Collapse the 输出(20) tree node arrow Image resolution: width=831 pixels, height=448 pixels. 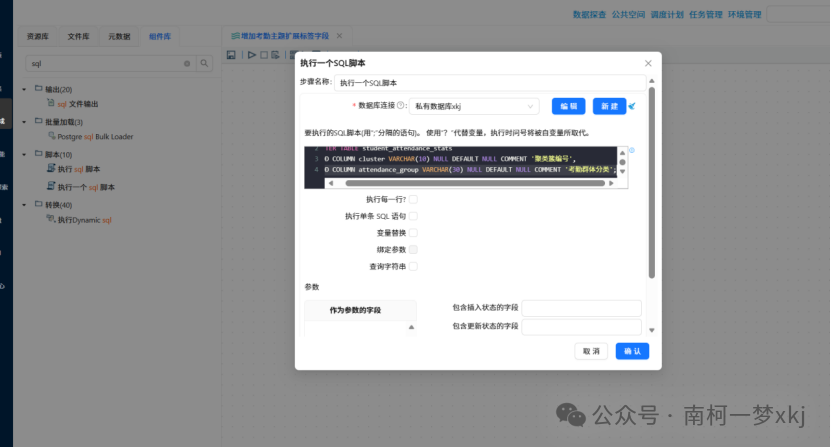(x=24, y=90)
